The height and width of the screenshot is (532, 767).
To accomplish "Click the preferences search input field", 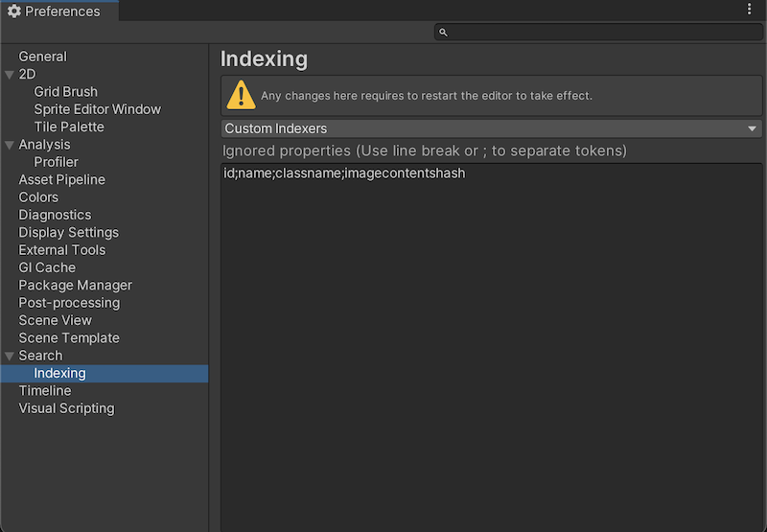I will [x=599, y=33].
